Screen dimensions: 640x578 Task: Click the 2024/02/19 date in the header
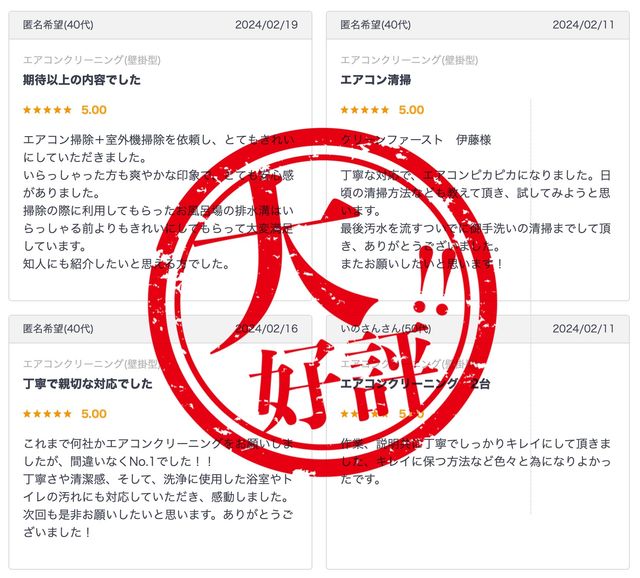[266, 25]
